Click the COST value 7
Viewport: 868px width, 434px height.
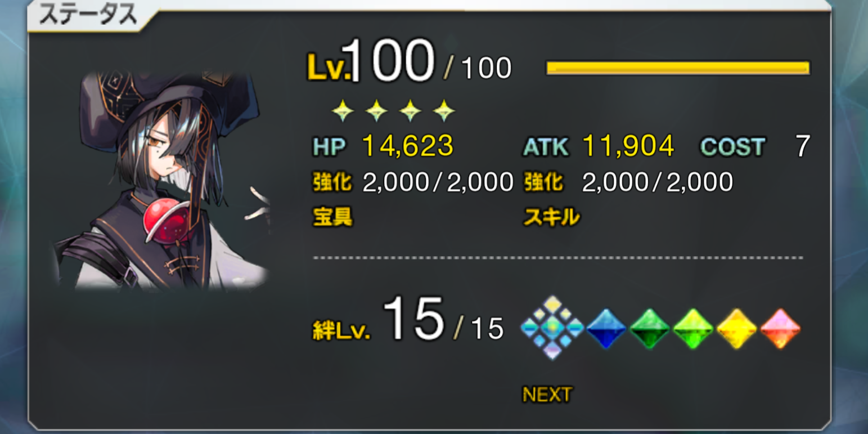pos(803,146)
